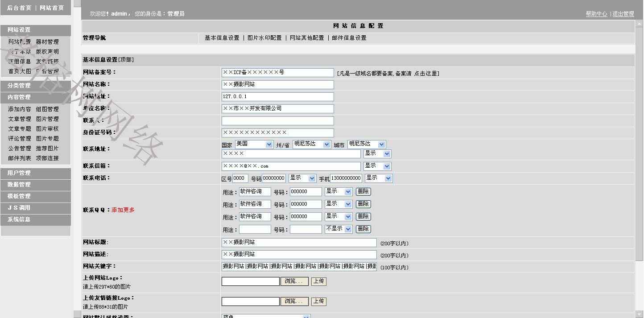Open 组图管理 in sidebar
This screenshot has width=644, height=318.
point(47,109)
